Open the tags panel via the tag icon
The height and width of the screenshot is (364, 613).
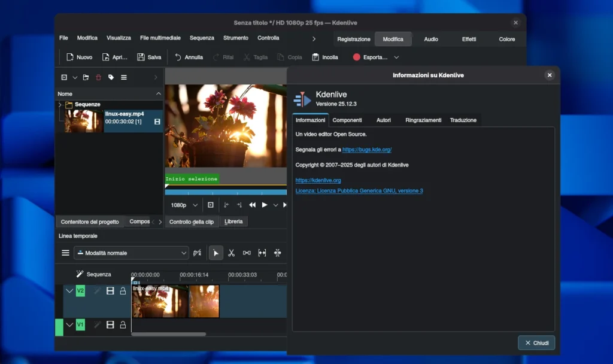coord(111,77)
